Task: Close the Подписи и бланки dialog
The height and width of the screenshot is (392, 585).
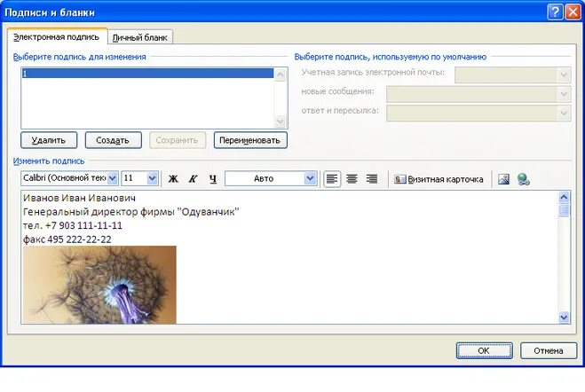Action: (573, 12)
